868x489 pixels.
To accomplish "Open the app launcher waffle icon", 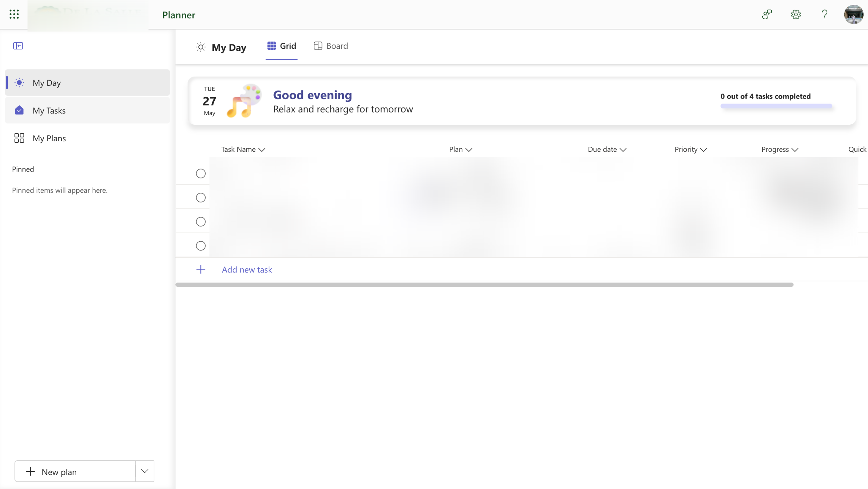I will 14,14.
